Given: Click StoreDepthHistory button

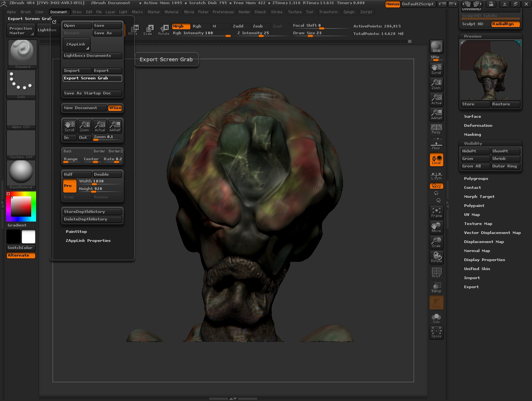Looking at the screenshot, I should point(92,212).
